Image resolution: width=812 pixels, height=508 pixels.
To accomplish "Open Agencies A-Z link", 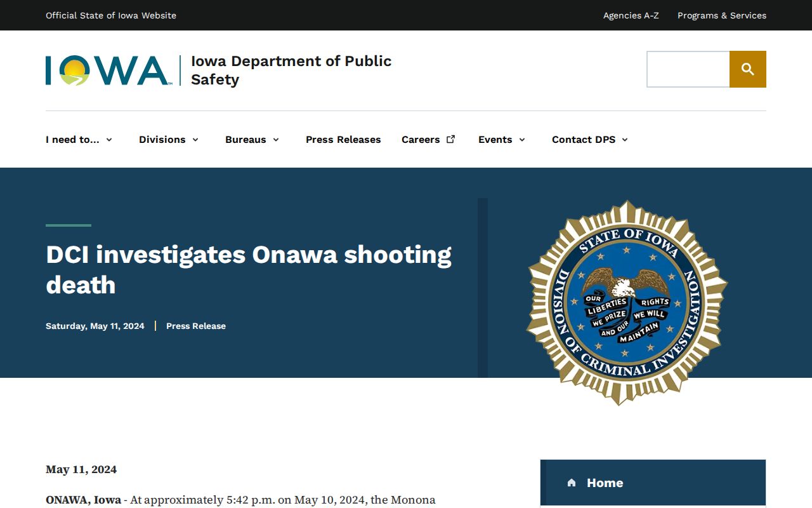I will 631,15.
